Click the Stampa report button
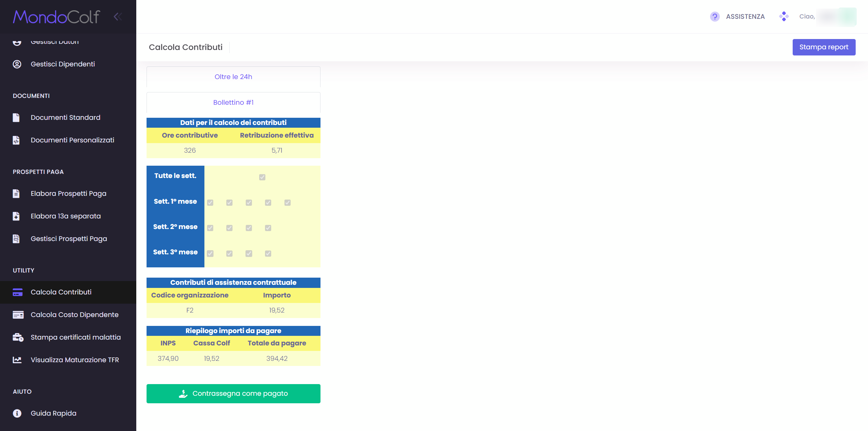Image resolution: width=868 pixels, height=431 pixels. pyautogui.click(x=824, y=47)
